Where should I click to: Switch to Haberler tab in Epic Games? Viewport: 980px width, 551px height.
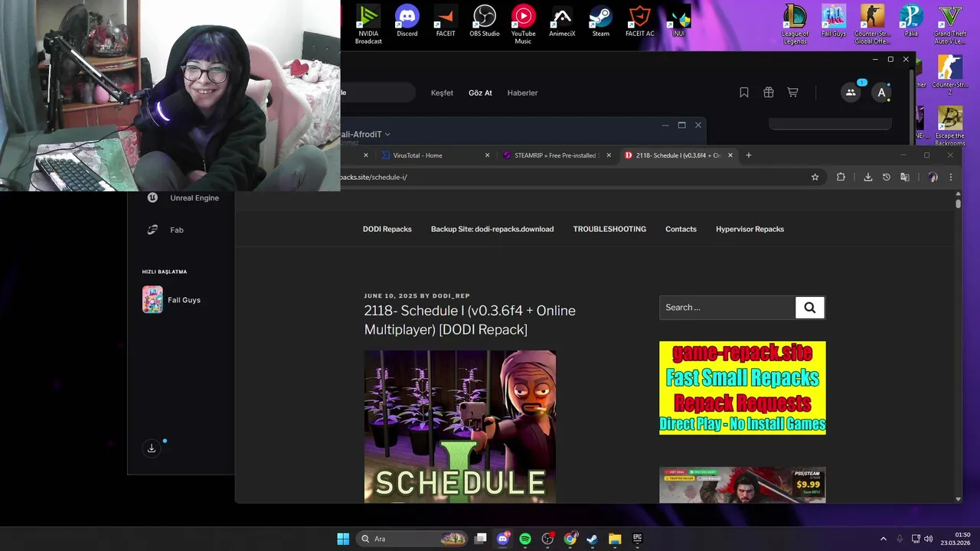point(522,93)
